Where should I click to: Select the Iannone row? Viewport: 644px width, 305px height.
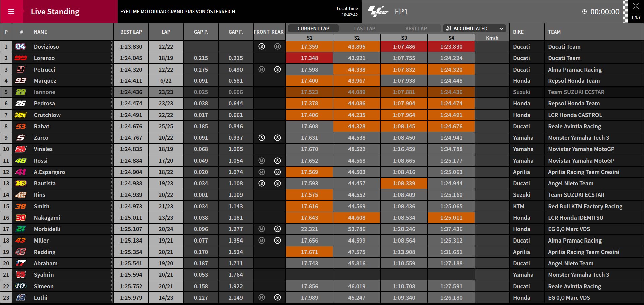[x=322, y=92]
